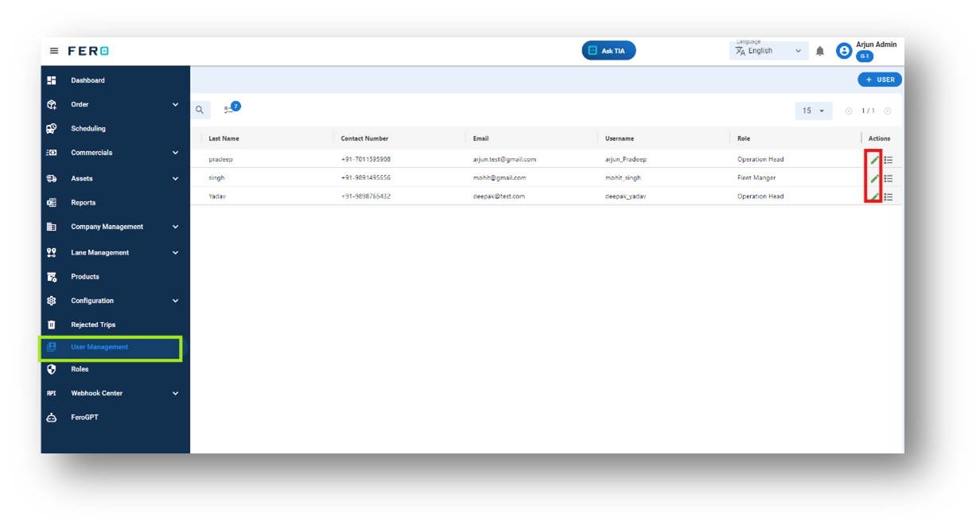
Task: Open the list actions icon for singh
Action: (x=889, y=178)
